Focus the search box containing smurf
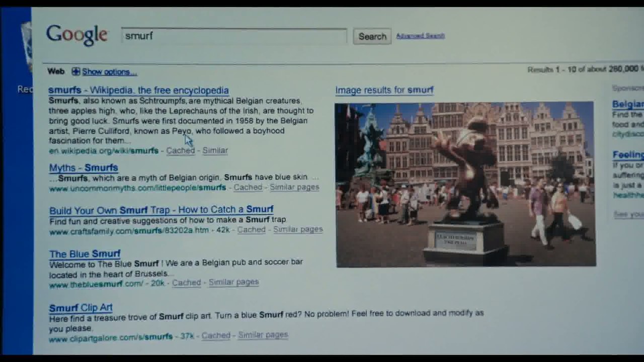Screen dimensions: 644x362 (x=234, y=36)
